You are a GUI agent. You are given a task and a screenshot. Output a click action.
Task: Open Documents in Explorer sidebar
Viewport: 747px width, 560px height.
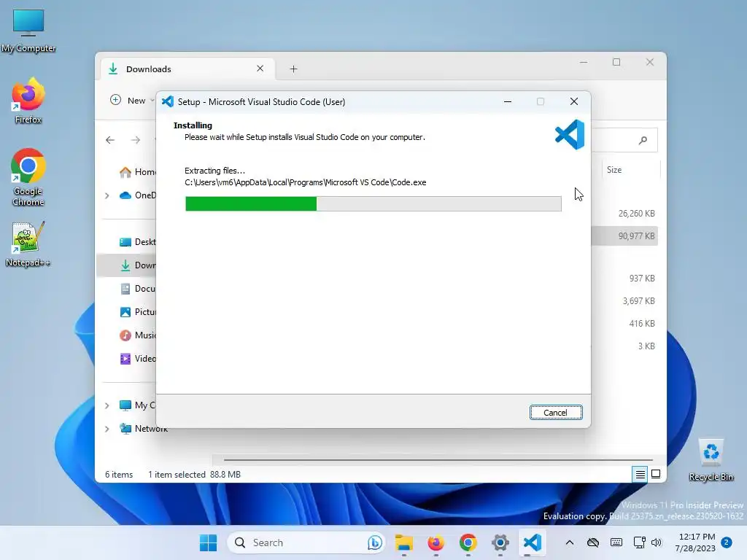(137, 289)
